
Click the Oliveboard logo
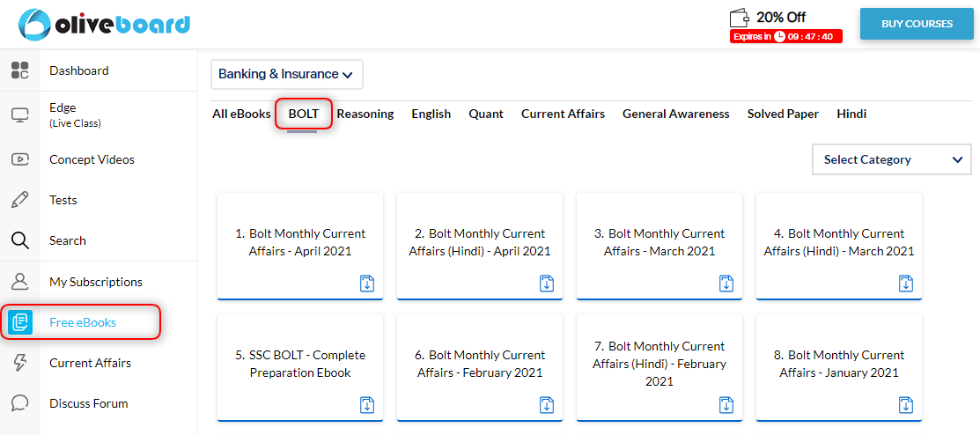click(104, 25)
